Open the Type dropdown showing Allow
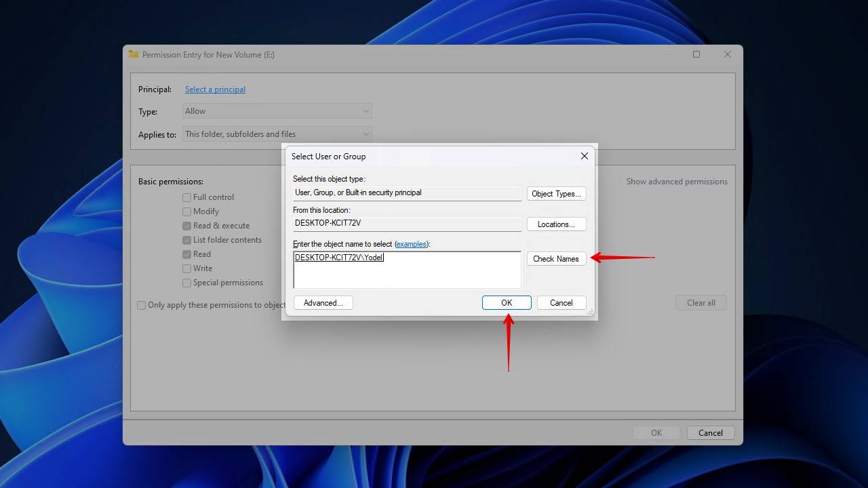This screenshot has height=488, width=868. (277, 111)
